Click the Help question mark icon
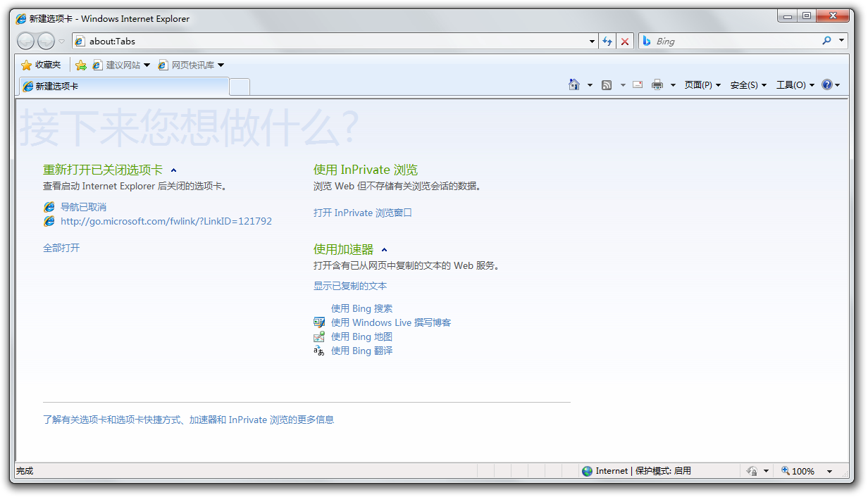This screenshot has height=497, width=868. pos(827,84)
